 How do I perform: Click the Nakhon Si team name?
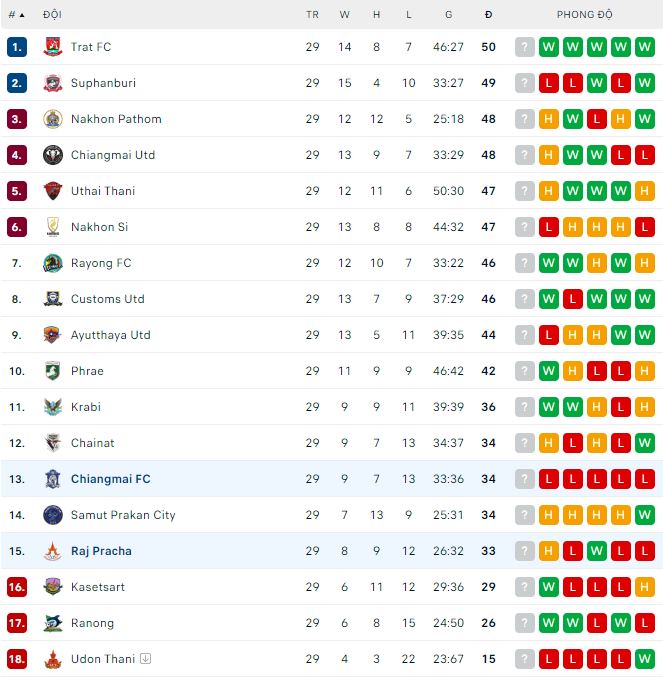point(99,227)
